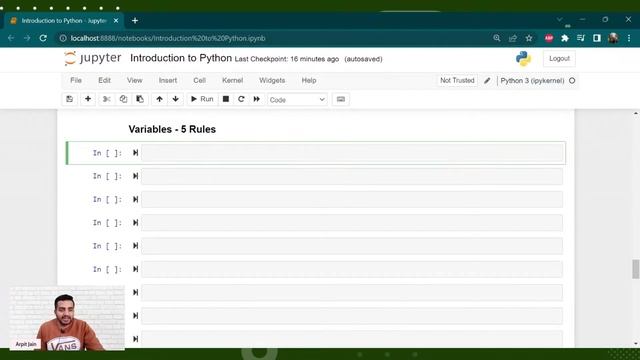This screenshot has width=640, height=360.
Task: Click the Variables - 5 Rules heading
Action: [x=172, y=129]
